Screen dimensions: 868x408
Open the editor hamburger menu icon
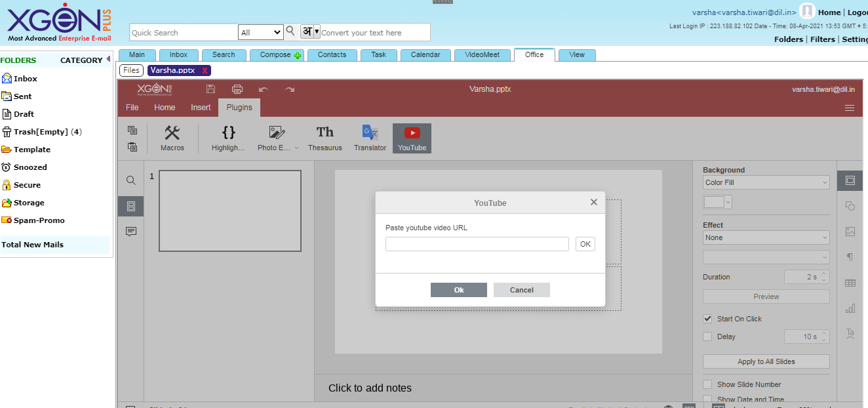(x=850, y=108)
